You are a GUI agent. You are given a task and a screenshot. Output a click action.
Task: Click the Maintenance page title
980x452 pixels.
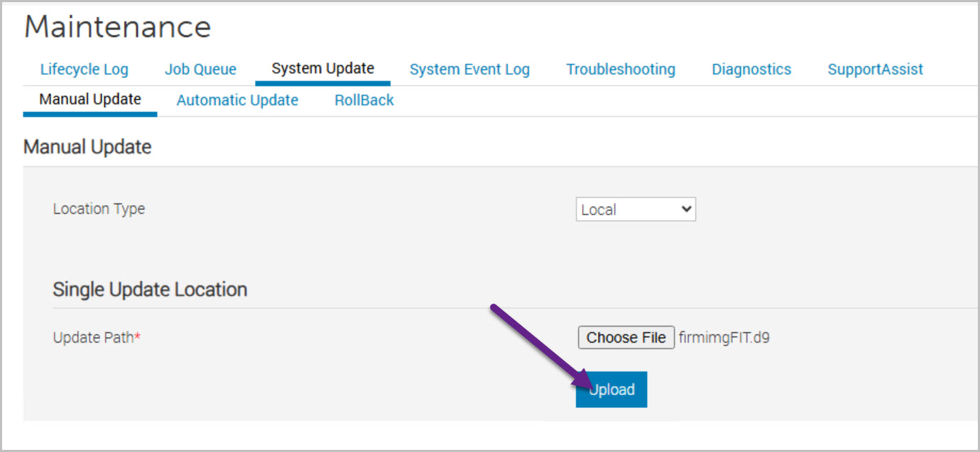[117, 27]
